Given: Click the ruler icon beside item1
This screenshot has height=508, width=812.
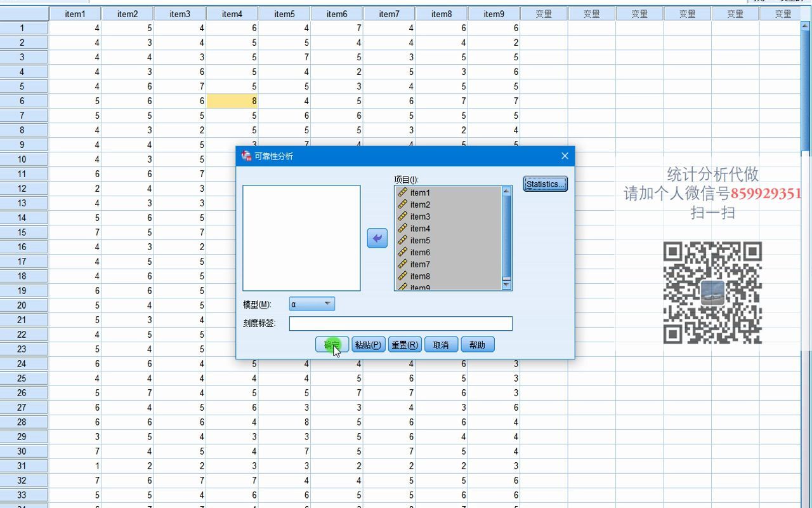Looking at the screenshot, I should click(x=402, y=192).
